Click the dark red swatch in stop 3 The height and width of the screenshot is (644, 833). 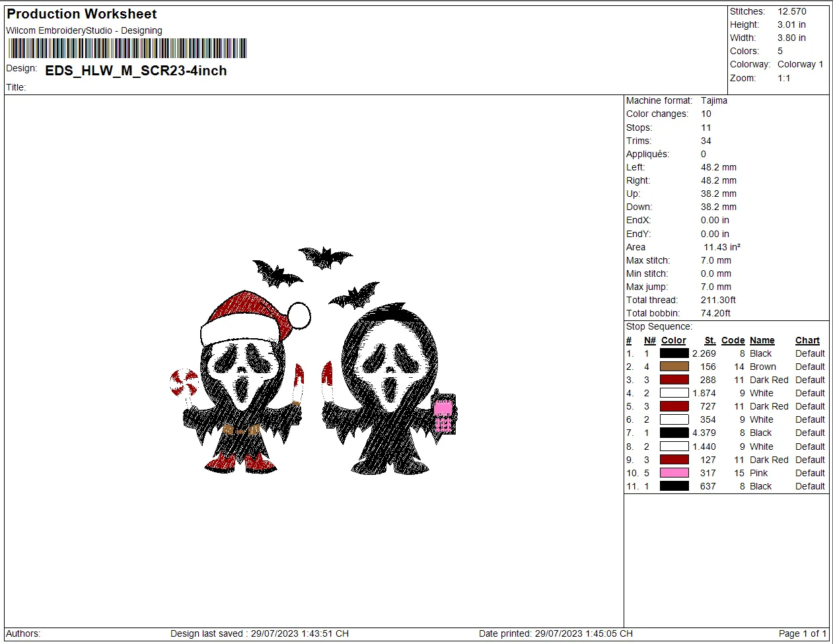(674, 380)
